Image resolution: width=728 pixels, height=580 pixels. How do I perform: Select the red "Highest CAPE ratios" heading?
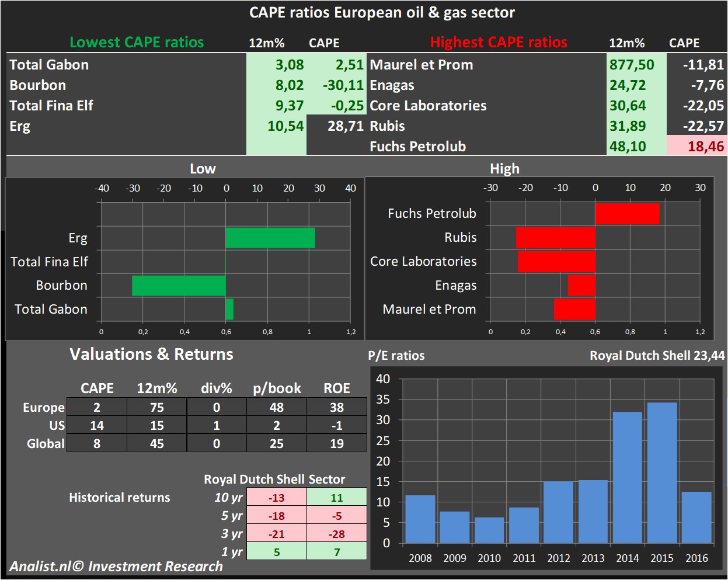pos(499,43)
